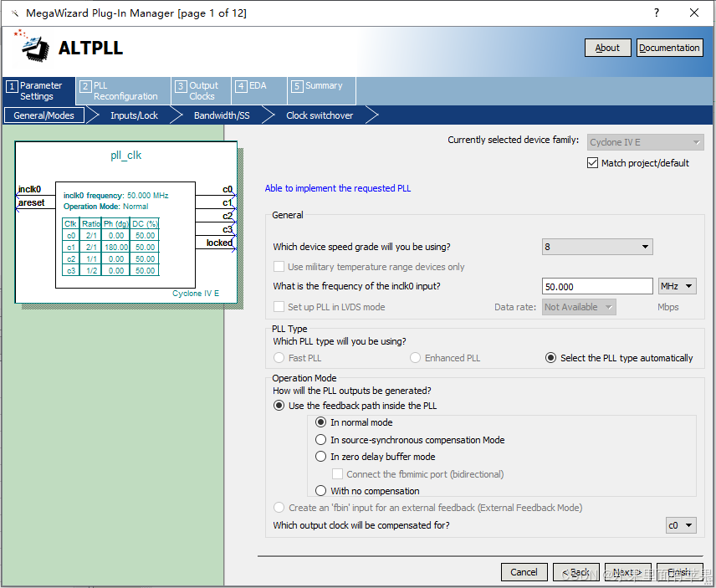This screenshot has height=588, width=716.
Task: Switch to Output Clocks tab
Action: pyautogui.click(x=202, y=91)
